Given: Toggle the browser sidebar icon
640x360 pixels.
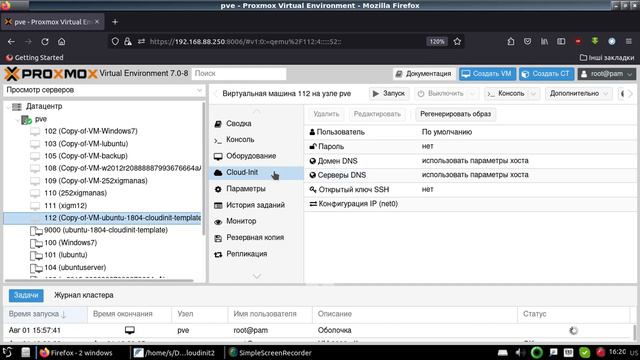Looking at the screenshot, I should (561, 42).
